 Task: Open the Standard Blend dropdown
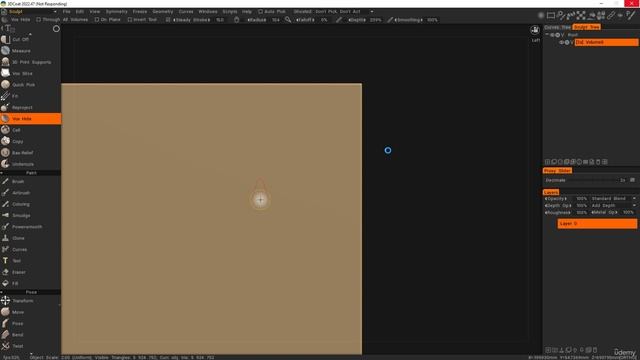[613, 199]
